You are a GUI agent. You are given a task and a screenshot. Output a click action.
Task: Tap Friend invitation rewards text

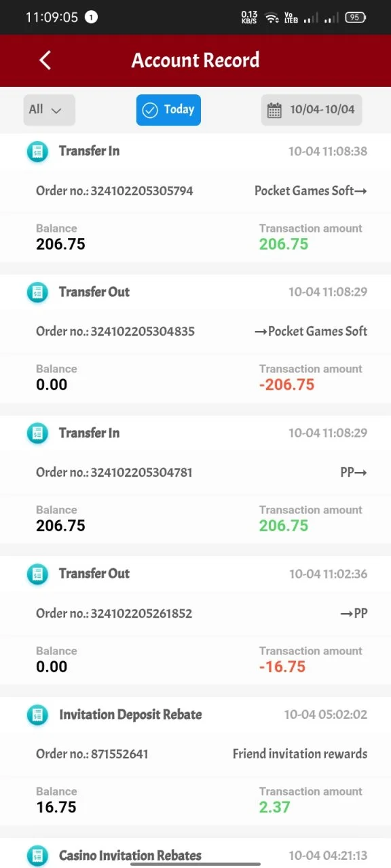point(300,754)
